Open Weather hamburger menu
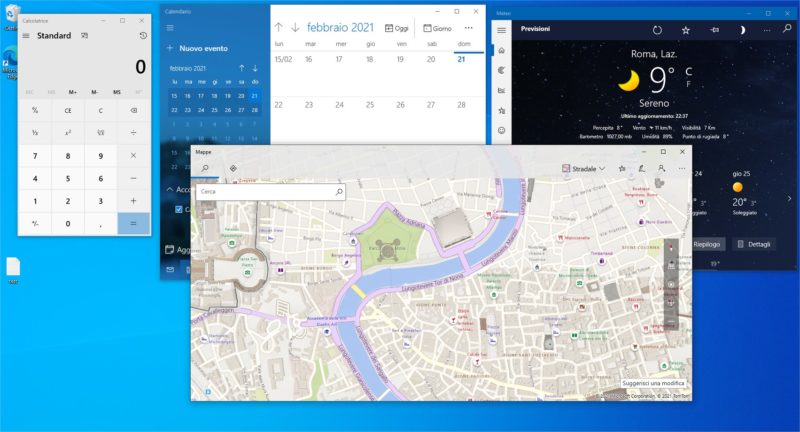The image size is (800, 432). (x=502, y=31)
